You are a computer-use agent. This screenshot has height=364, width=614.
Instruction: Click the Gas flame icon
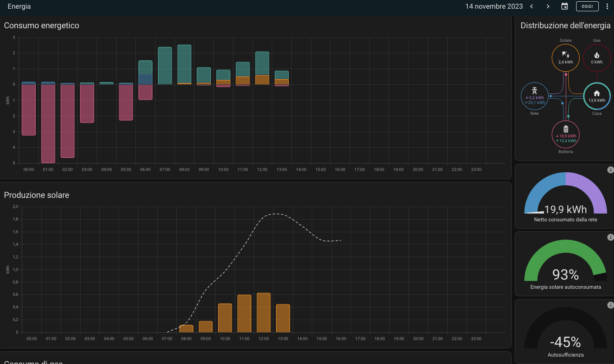[x=597, y=54]
